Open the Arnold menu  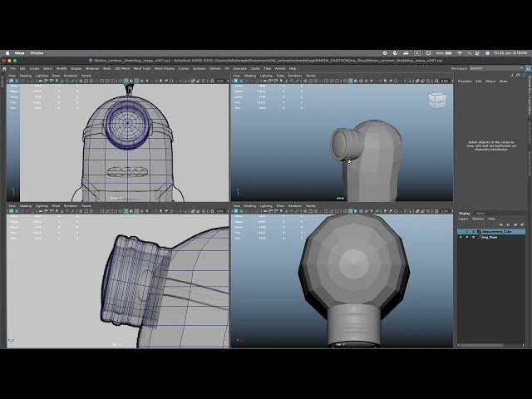click(280, 68)
